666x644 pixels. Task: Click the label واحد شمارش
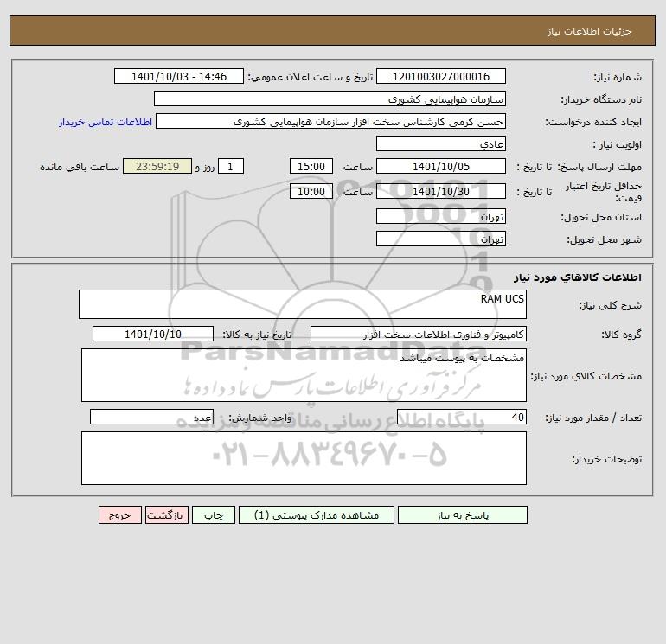[x=260, y=418]
